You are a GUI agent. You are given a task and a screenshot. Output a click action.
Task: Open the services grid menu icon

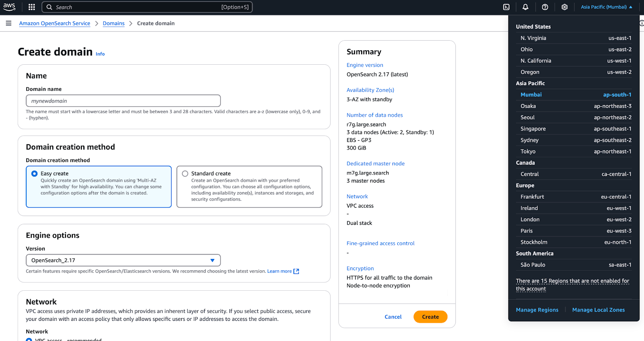click(x=32, y=7)
